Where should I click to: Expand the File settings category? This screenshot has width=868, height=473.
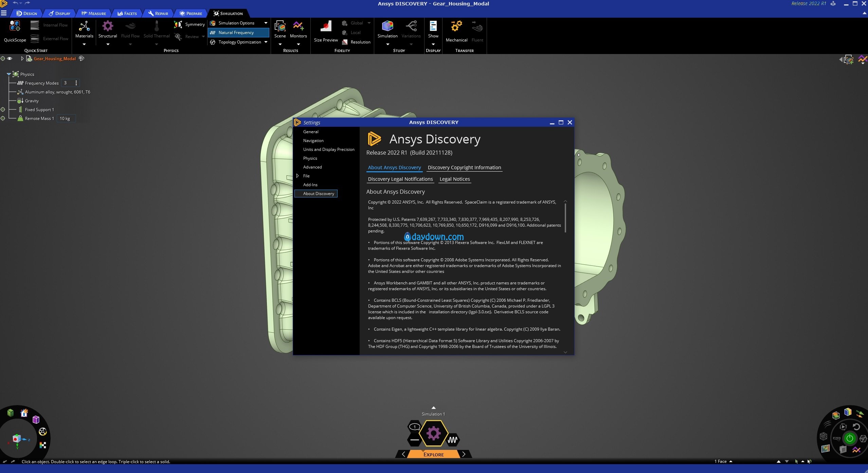297,176
